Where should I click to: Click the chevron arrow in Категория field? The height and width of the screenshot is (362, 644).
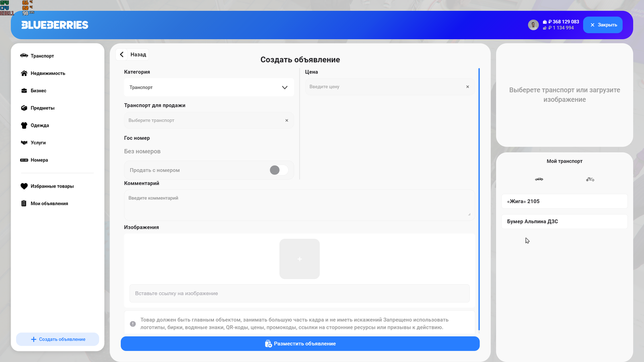[x=285, y=87]
